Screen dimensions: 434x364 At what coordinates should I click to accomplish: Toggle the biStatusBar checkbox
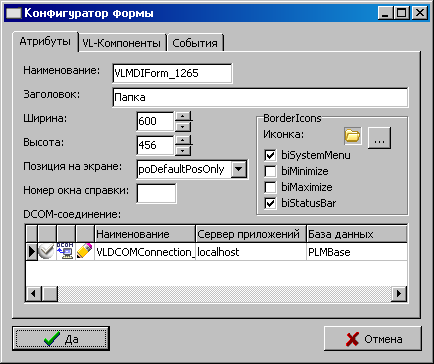coord(270,203)
